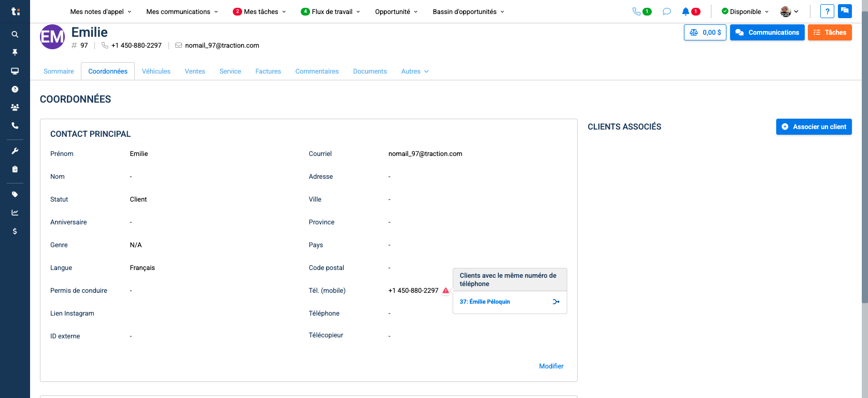This screenshot has height=398, width=868.
Task: Open the help question mark button
Action: tap(827, 11)
